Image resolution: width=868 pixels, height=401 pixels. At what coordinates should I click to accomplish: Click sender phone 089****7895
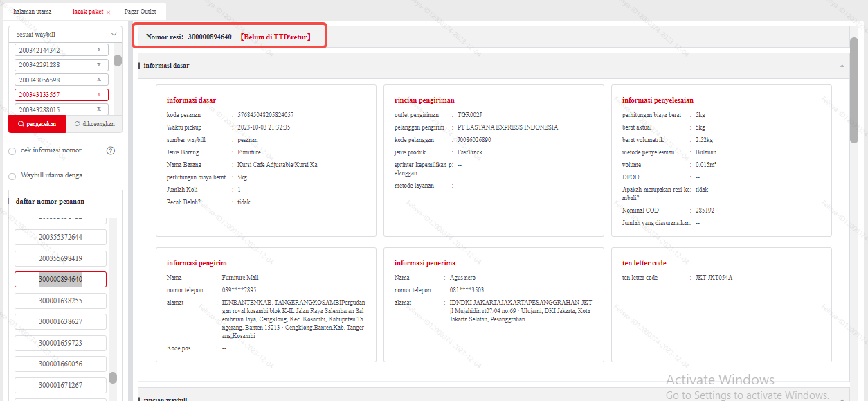[x=239, y=290]
